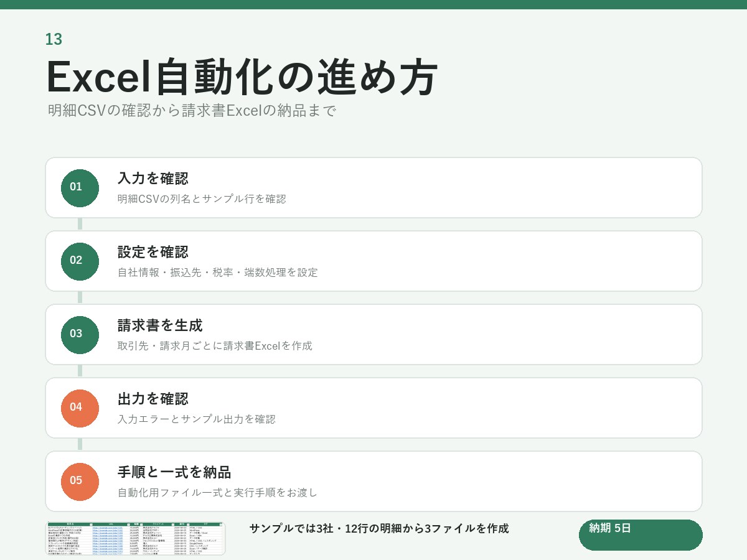Click the orange 05 step circle
The height and width of the screenshot is (560, 747).
pos(80,482)
